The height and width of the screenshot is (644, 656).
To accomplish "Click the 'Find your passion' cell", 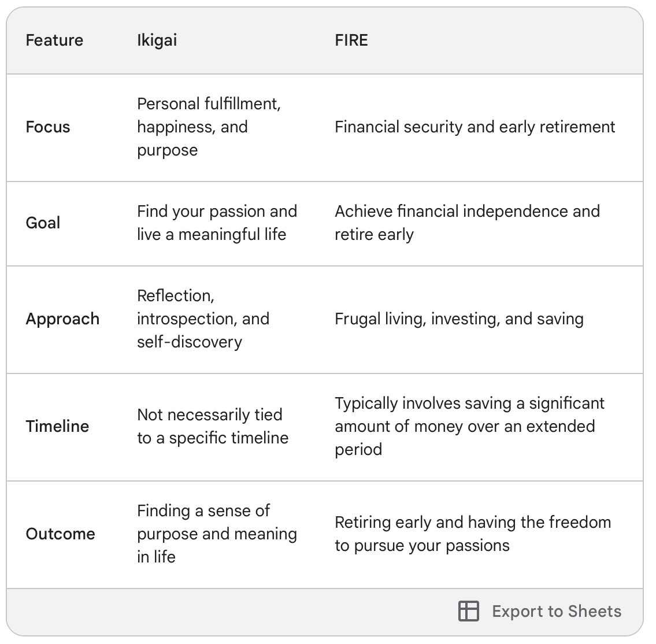I will (217, 223).
